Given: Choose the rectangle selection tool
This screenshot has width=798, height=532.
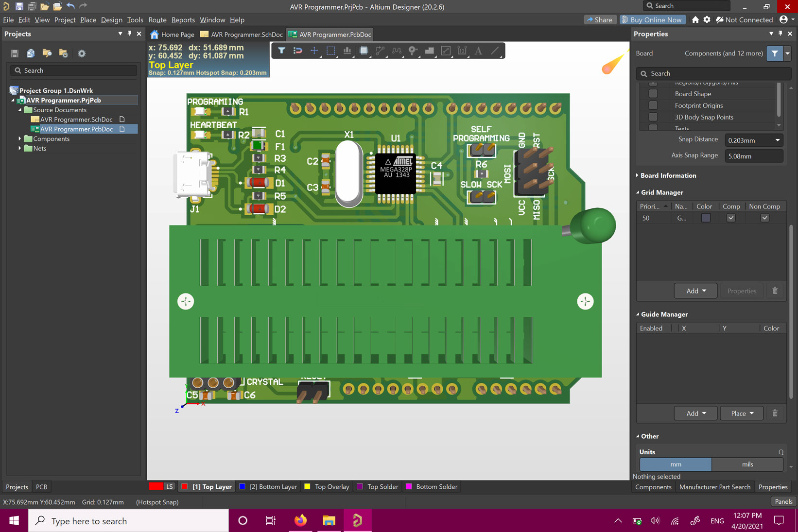Looking at the screenshot, I should (x=331, y=51).
